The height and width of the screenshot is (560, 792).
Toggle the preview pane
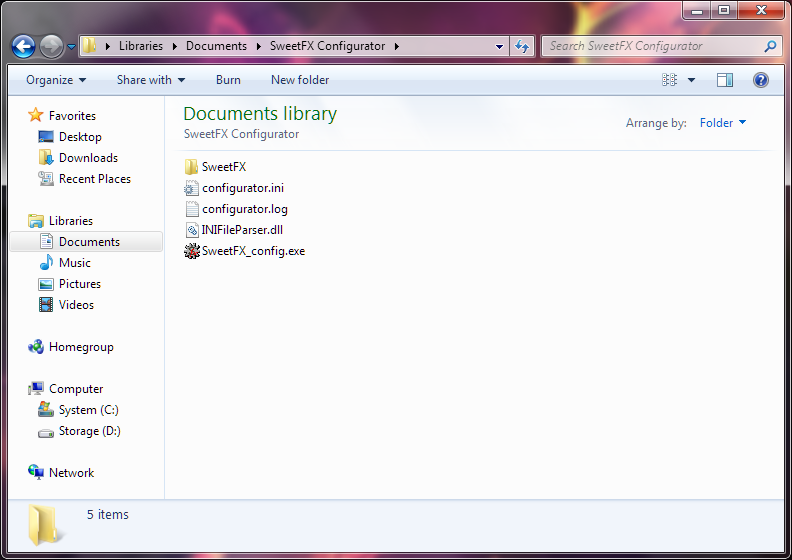point(725,80)
